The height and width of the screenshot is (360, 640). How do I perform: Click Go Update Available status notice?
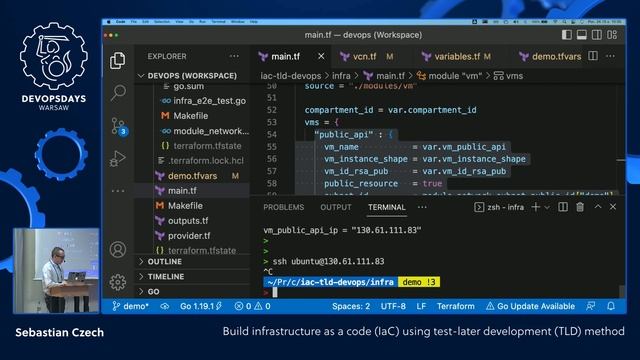[530, 306]
